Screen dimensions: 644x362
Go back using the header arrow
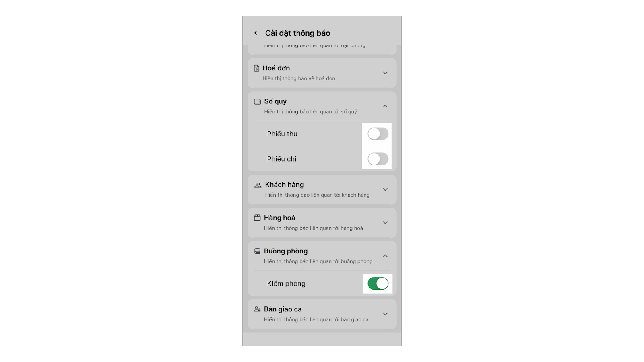tap(256, 33)
